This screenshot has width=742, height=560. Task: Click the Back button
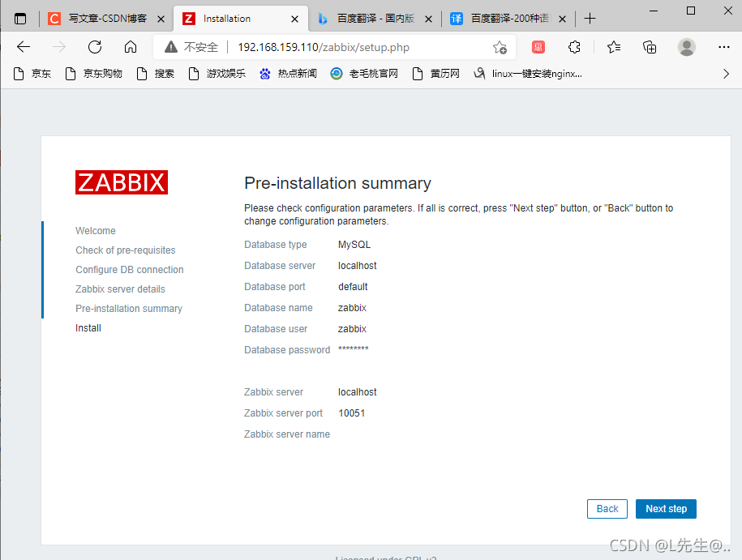pos(607,509)
